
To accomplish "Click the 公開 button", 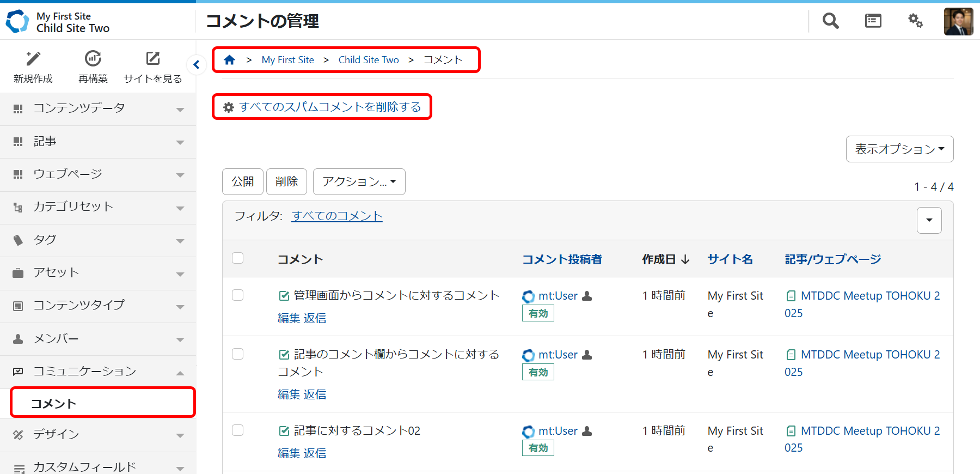I will (242, 181).
